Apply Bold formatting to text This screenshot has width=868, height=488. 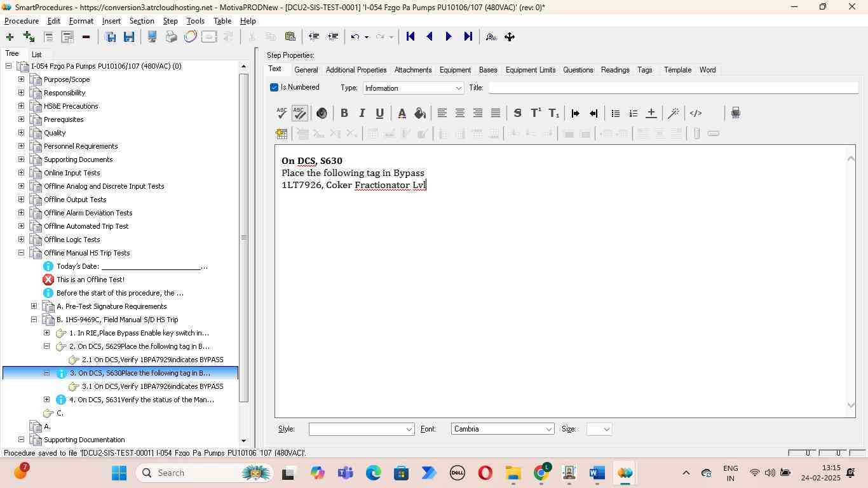344,113
